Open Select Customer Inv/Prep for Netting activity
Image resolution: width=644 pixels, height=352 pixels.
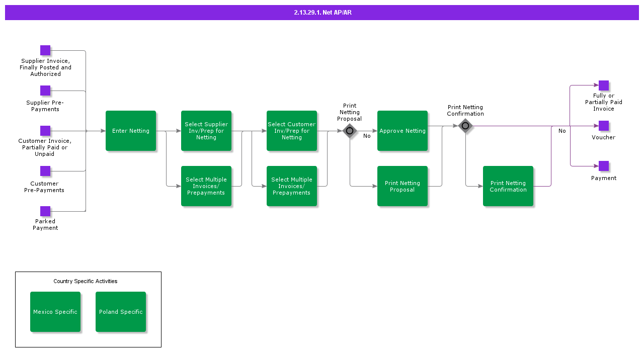292,131
